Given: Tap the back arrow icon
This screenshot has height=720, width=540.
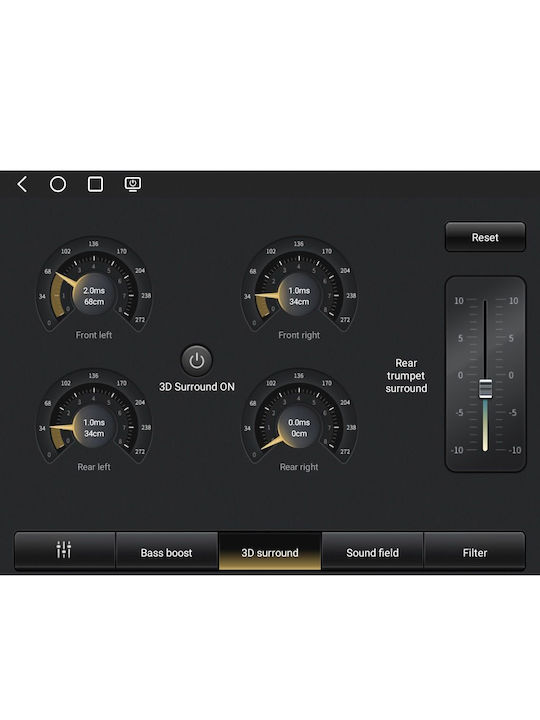Looking at the screenshot, I should [x=22, y=184].
